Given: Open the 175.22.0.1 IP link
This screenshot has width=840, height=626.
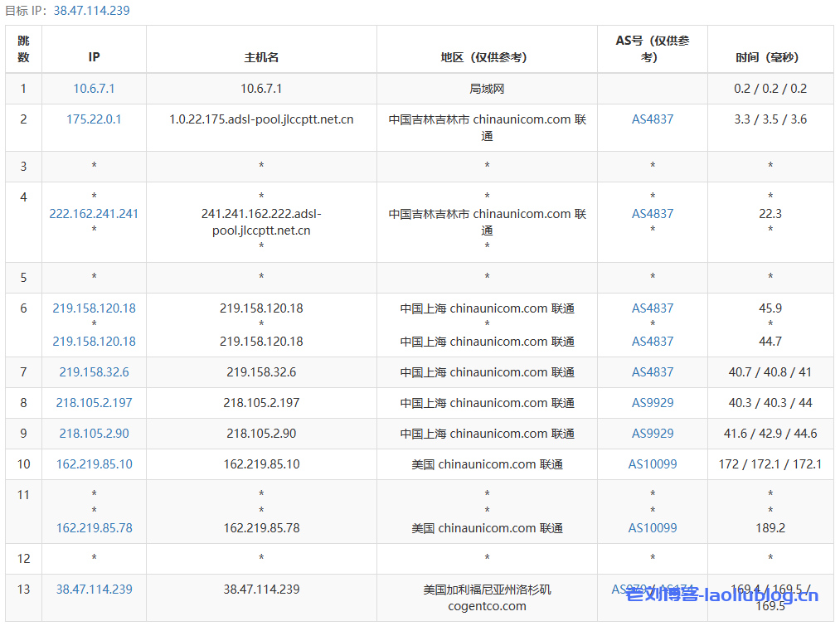Looking at the screenshot, I should point(94,119).
